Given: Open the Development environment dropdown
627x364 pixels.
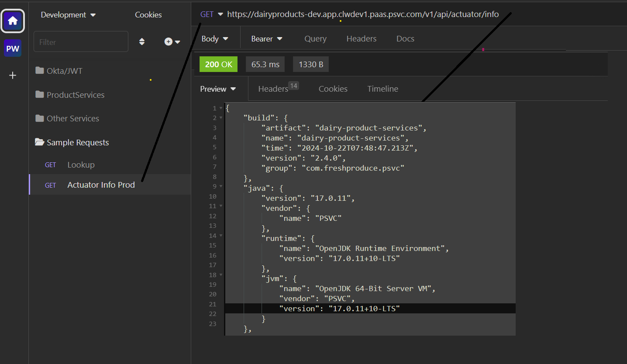Looking at the screenshot, I should (x=68, y=15).
